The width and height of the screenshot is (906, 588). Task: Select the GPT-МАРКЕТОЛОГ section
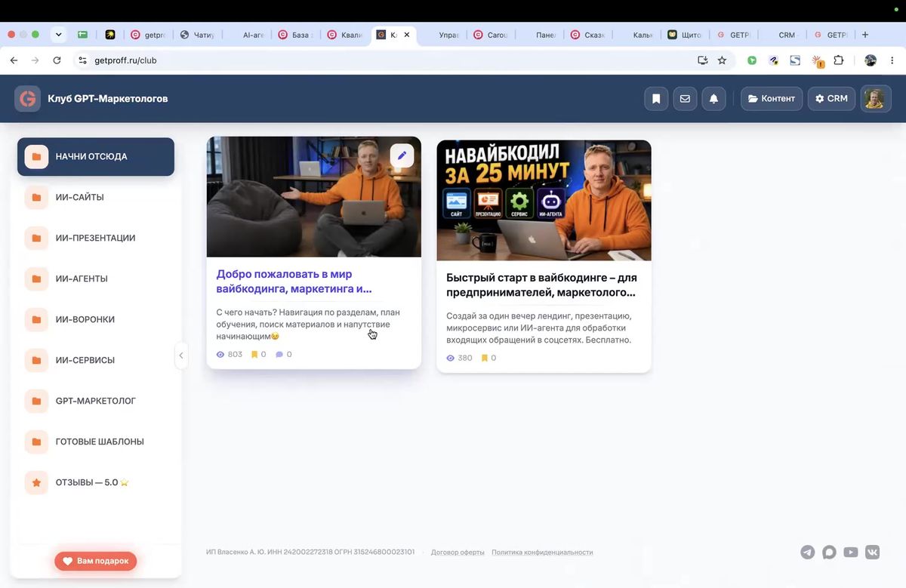tap(96, 402)
